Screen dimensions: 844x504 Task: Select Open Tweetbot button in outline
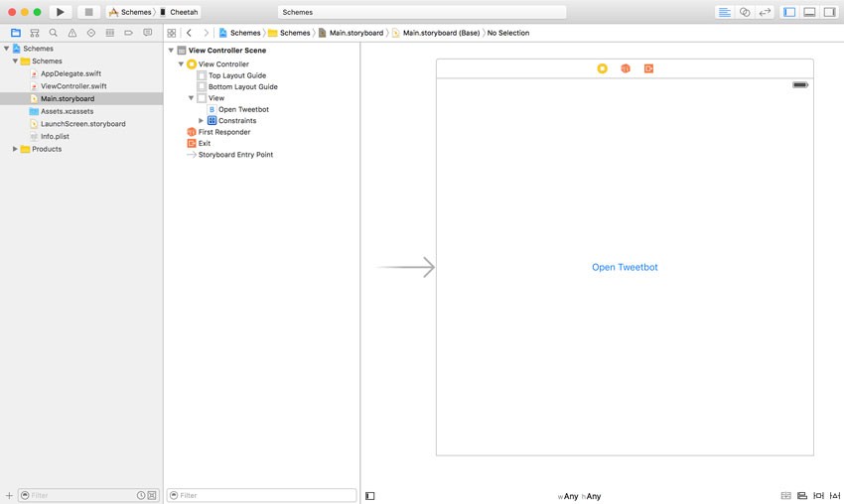click(243, 109)
